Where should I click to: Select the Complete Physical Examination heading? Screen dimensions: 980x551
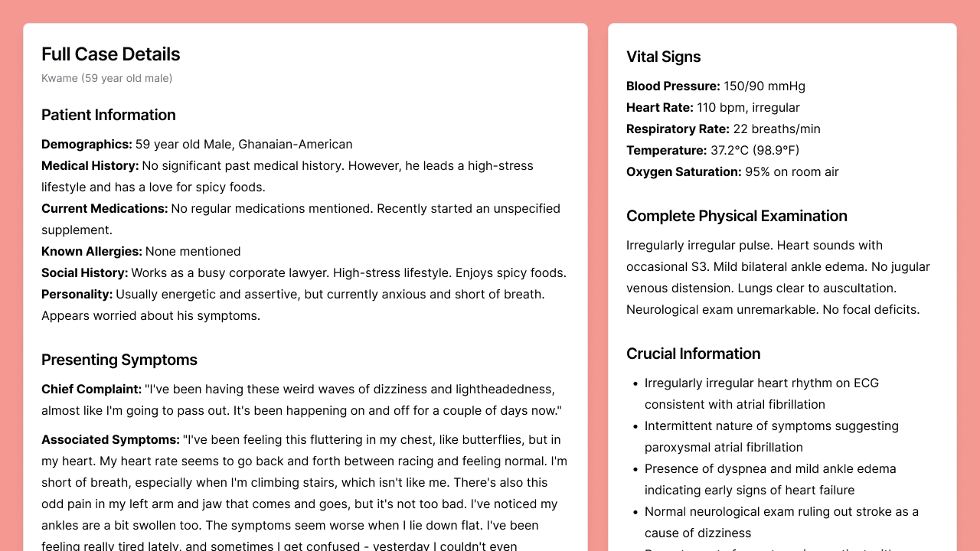[737, 216]
